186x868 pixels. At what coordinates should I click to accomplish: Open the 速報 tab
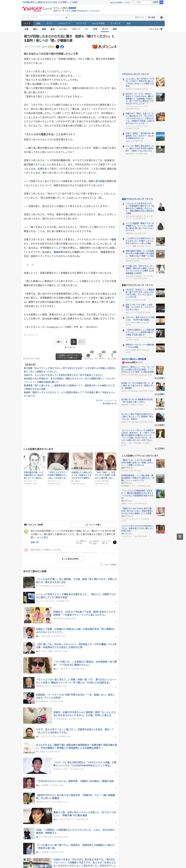coord(38,24)
